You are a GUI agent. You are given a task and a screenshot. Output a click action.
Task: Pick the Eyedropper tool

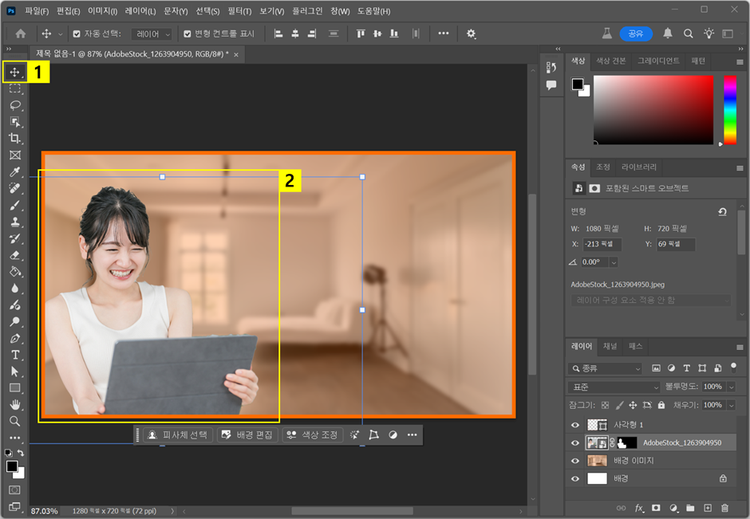[15, 172]
